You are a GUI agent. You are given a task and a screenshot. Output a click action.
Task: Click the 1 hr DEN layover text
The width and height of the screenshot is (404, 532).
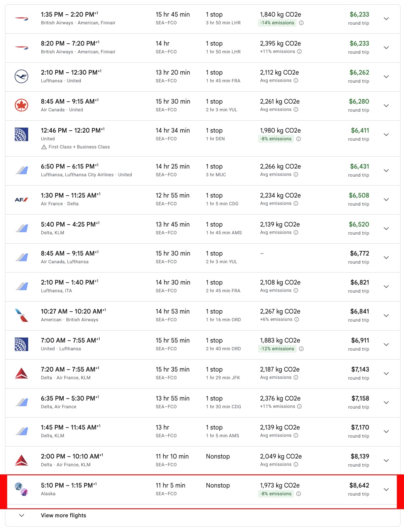click(x=215, y=139)
